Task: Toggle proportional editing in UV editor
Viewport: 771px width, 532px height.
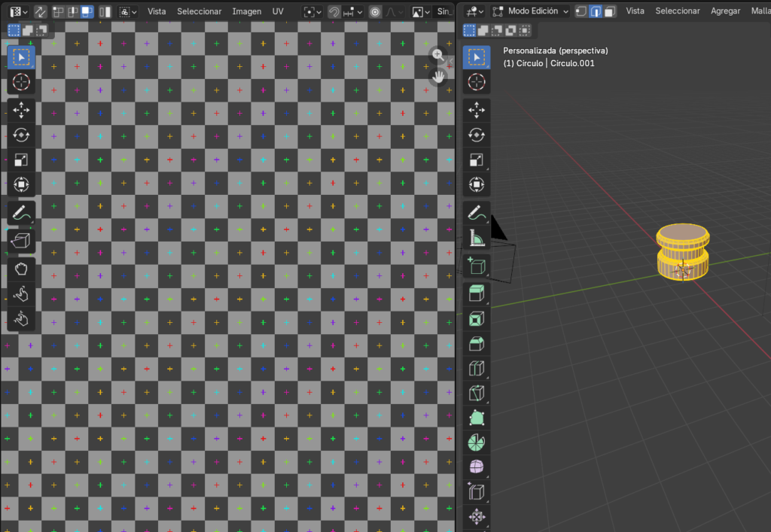Action: (375, 11)
